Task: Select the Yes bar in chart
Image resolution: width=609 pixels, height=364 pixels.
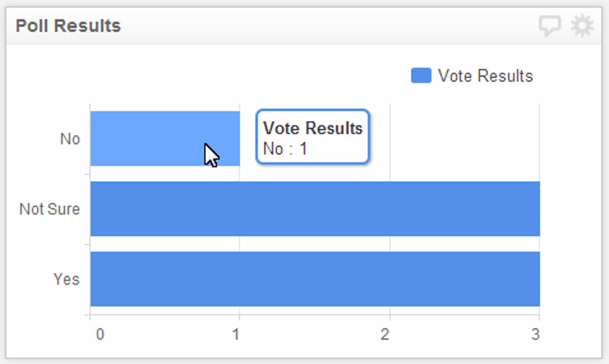Action: (x=315, y=279)
